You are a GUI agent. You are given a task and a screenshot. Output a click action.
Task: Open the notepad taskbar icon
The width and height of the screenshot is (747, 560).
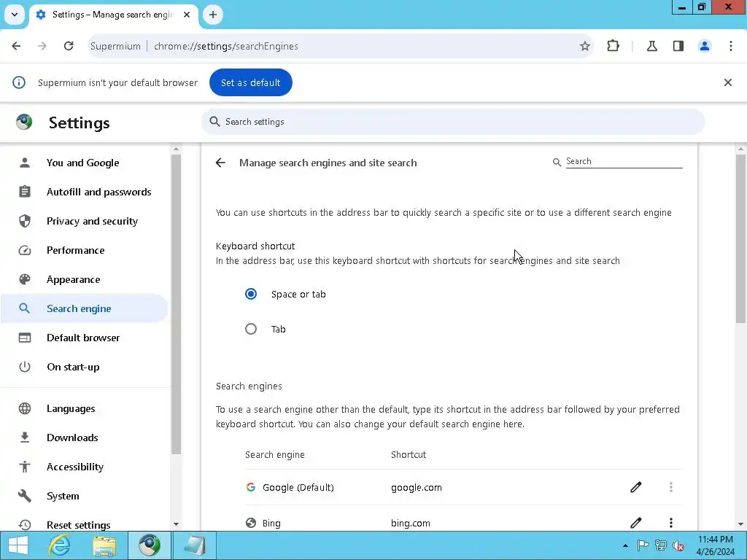coord(194,545)
